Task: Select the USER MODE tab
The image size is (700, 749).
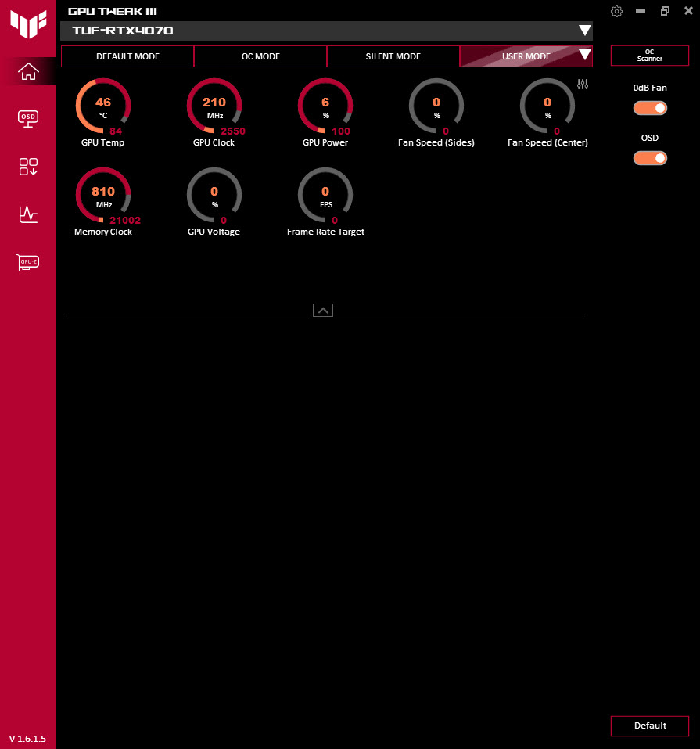Action: 526,56
